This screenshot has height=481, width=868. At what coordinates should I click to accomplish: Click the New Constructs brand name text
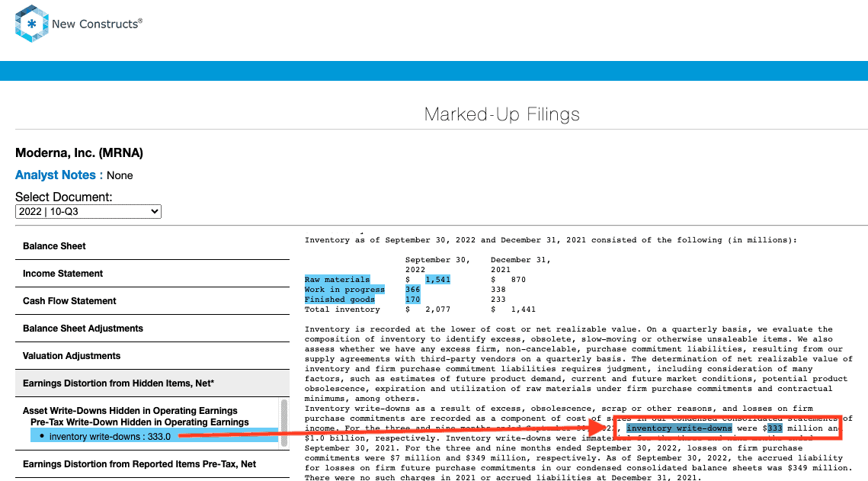pos(97,24)
